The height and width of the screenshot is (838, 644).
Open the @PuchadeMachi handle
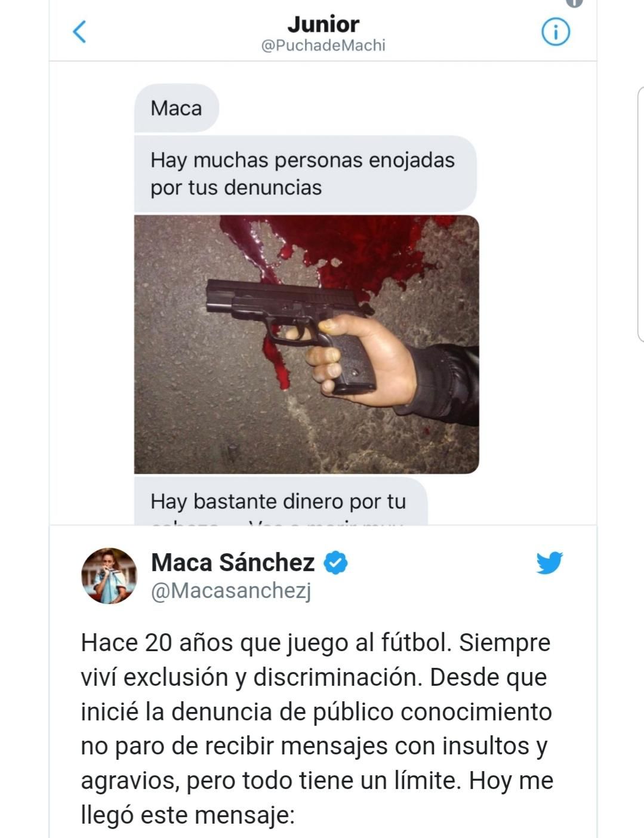pyautogui.click(x=323, y=46)
